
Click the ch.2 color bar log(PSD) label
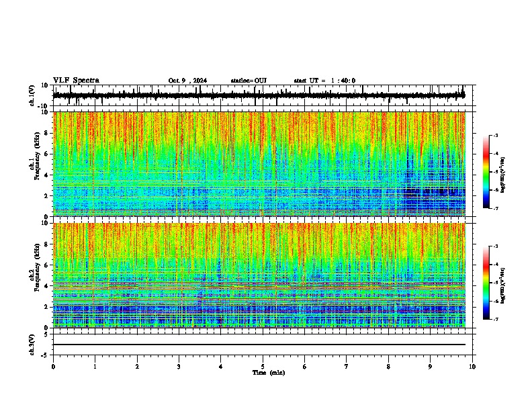tap(503, 285)
